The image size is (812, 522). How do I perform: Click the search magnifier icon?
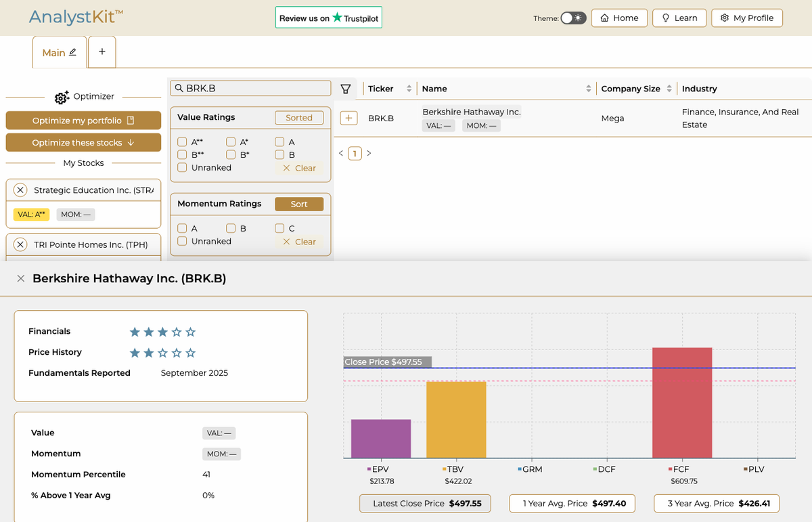[x=179, y=88]
